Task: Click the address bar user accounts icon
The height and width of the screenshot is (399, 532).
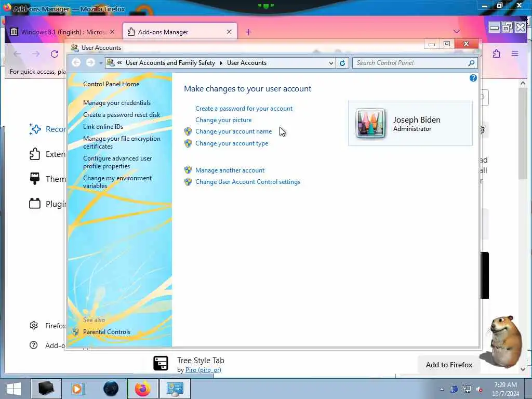Action: point(110,63)
